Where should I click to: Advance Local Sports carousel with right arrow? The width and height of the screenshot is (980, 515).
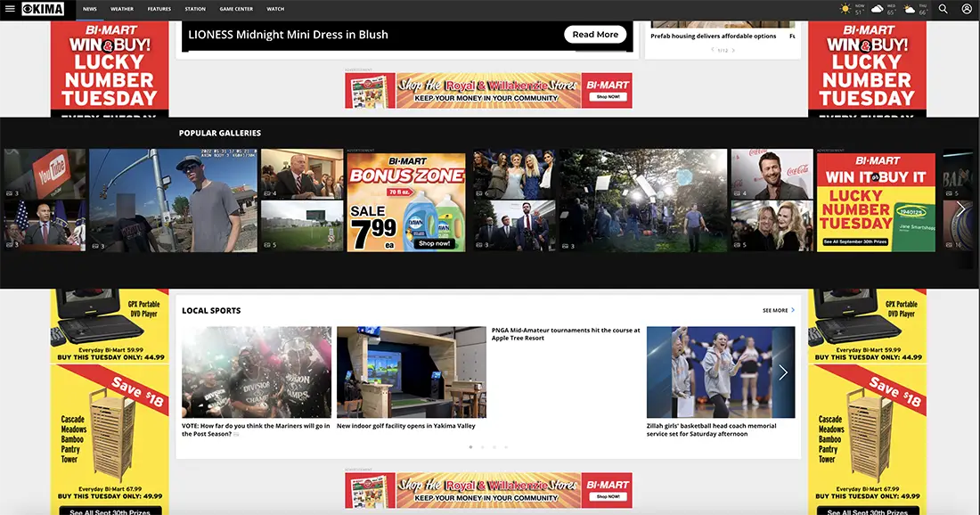pyautogui.click(x=783, y=372)
